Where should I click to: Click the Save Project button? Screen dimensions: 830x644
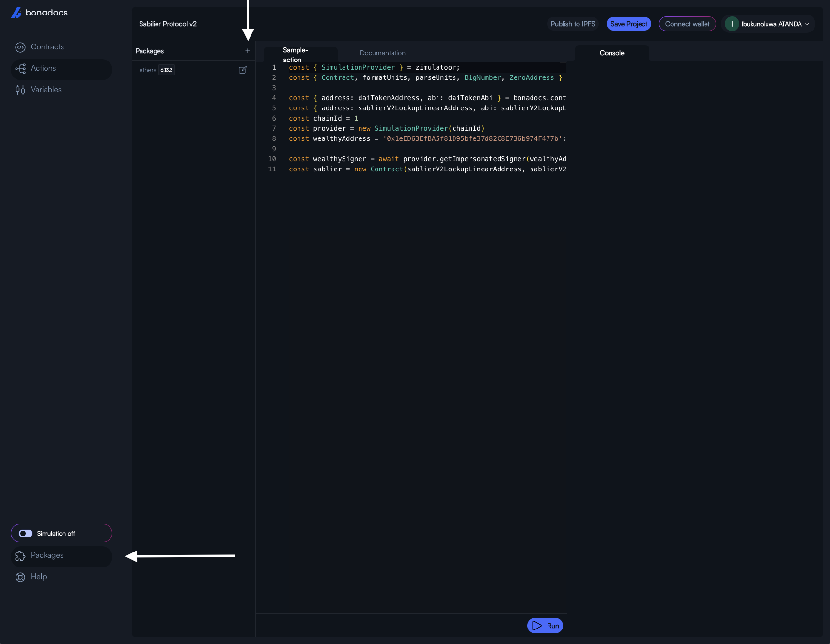pyautogui.click(x=628, y=24)
